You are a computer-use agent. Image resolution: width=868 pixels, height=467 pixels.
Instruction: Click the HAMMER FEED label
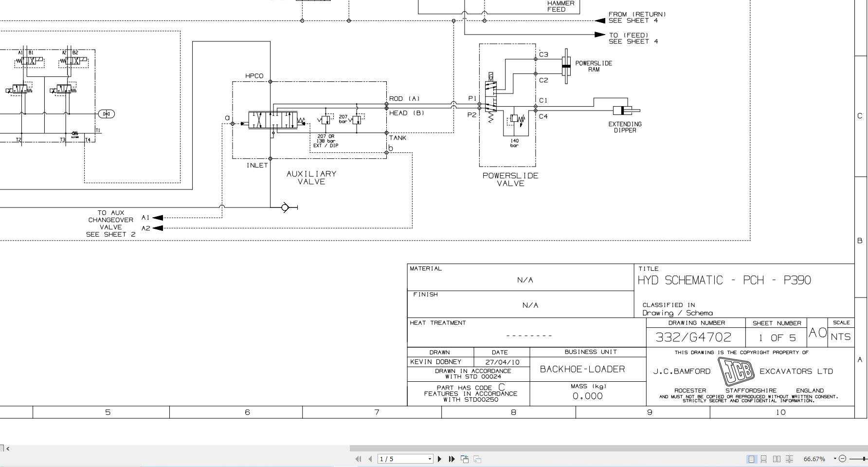[561, 6]
